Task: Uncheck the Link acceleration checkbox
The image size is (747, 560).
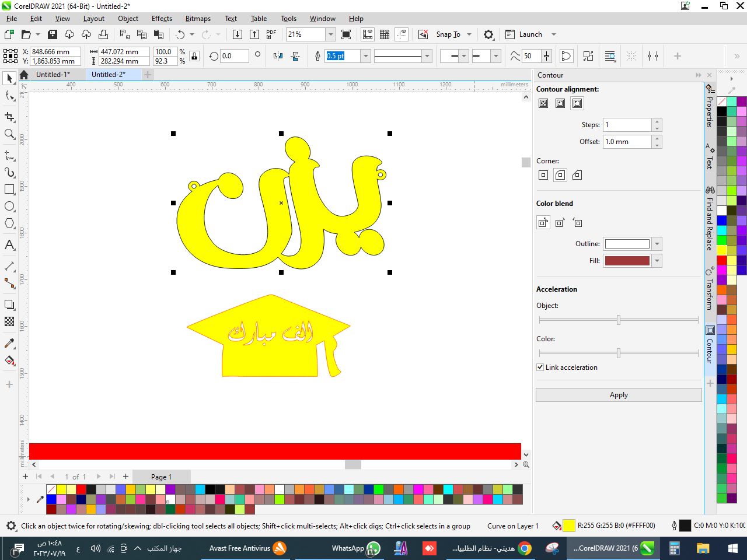Action: (x=540, y=367)
